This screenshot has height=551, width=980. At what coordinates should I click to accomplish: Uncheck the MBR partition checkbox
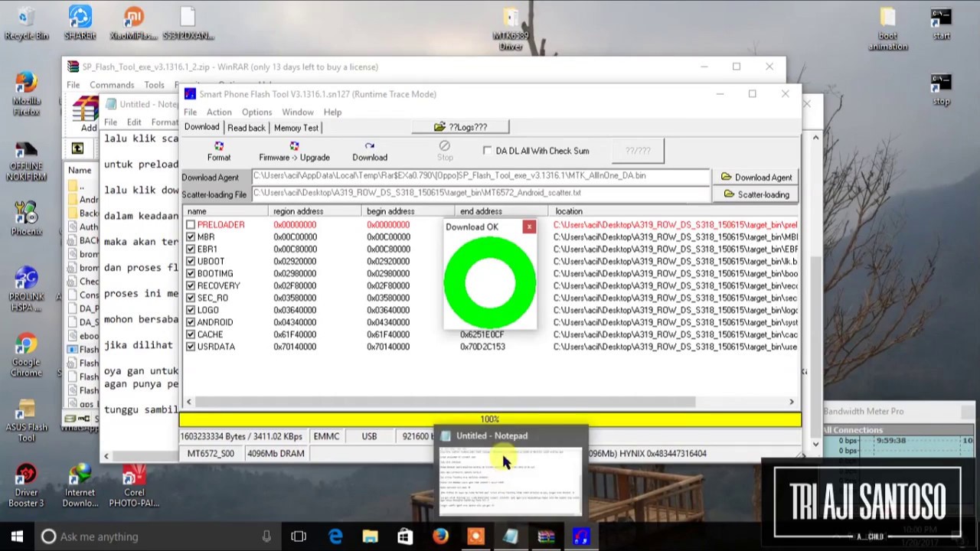[191, 237]
